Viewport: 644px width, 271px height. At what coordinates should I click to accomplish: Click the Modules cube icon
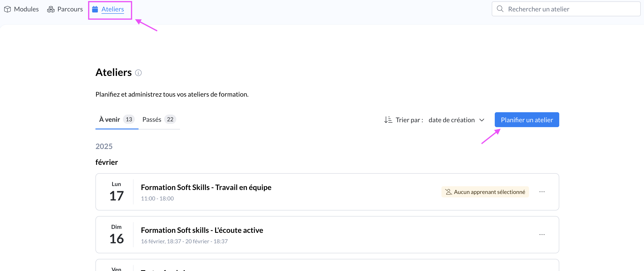pyautogui.click(x=7, y=9)
